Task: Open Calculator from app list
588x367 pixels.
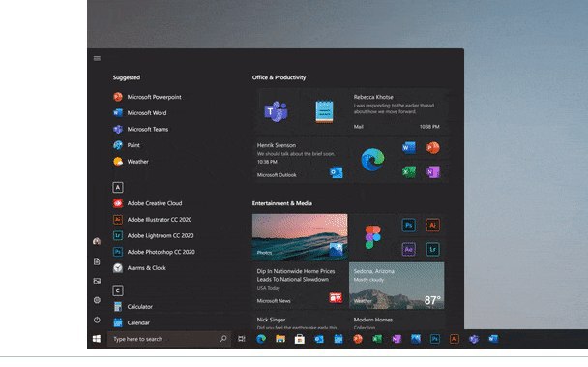Action: [x=132, y=307]
